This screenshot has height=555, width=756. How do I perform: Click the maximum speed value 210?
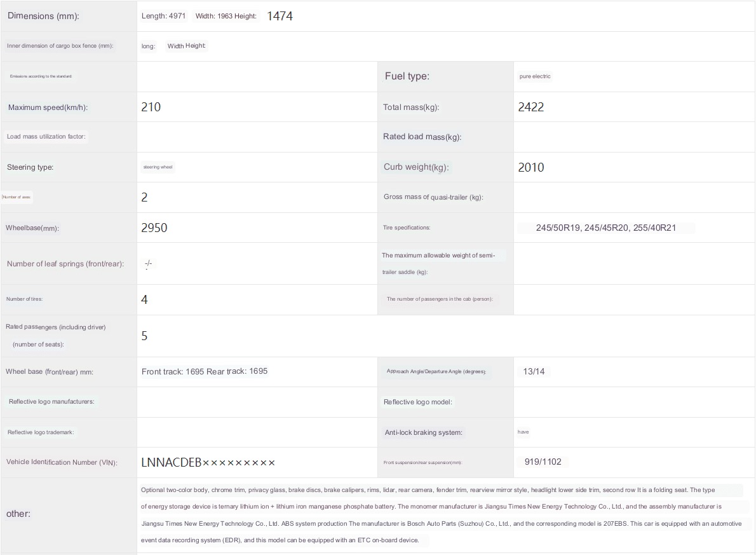(x=151, y=107)
